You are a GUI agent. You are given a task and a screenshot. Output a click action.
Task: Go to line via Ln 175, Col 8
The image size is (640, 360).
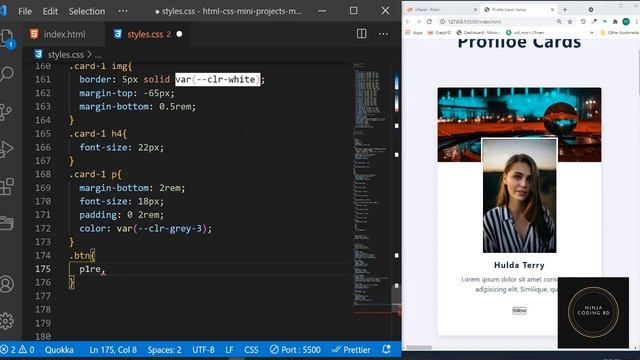pyautogui.click(x=113, y=350)
